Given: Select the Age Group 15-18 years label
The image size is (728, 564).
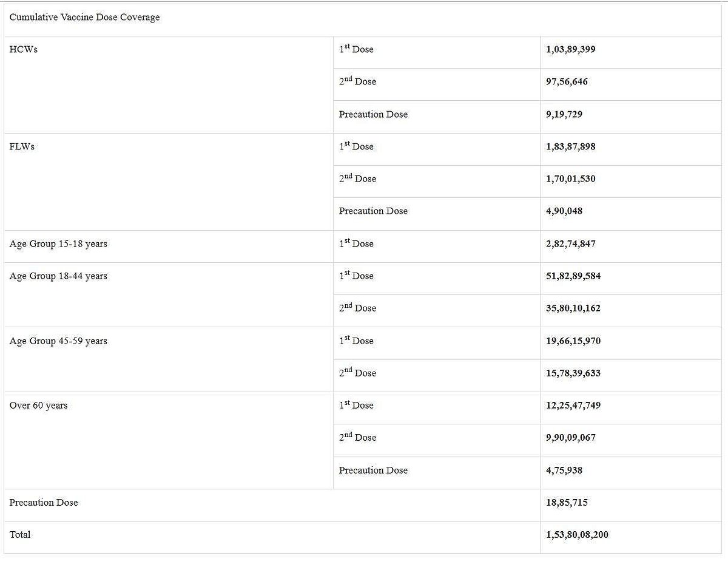Looking at the screenshot, I should tap(58, 243).
